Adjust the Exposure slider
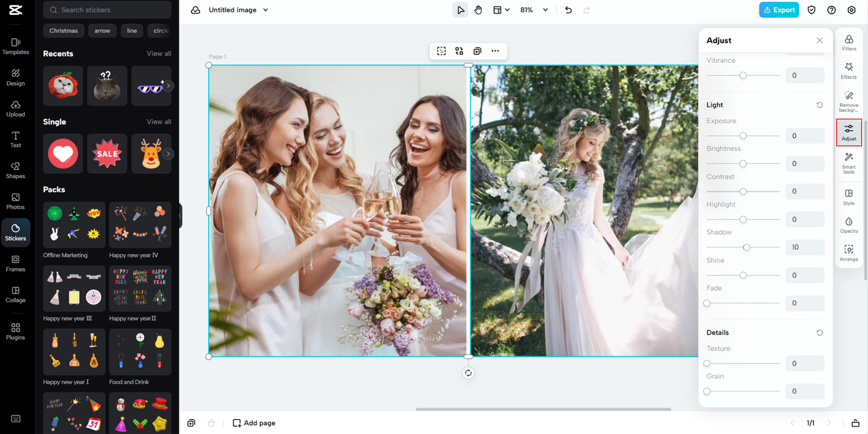This screenshot has height=434, width=868. [x=743, y=136]
